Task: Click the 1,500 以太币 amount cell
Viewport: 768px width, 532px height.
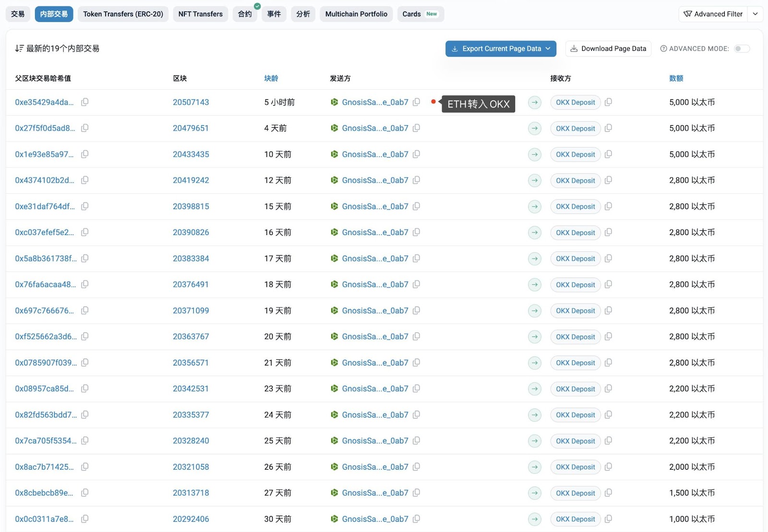Action: click(692, 493)
